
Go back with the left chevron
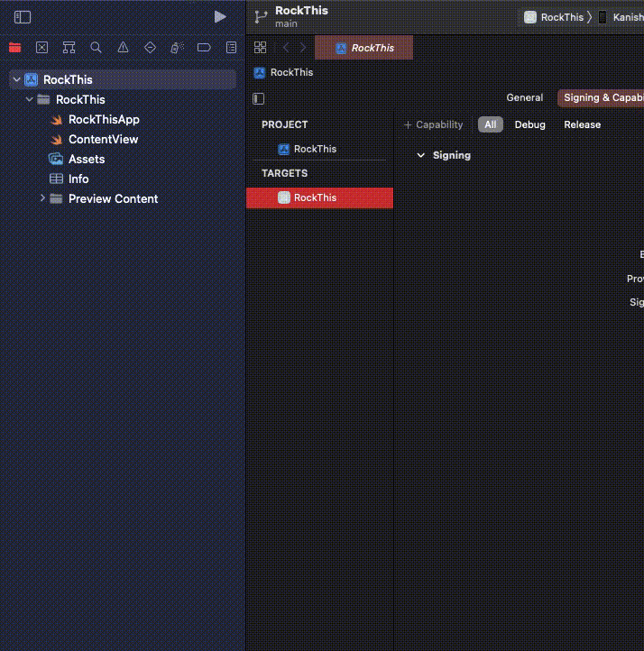286,47
